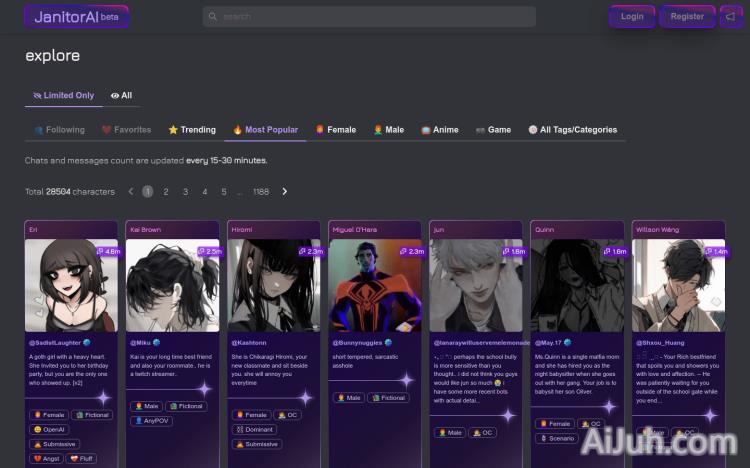The image size is (750, 468).
Task: Click the 4.8m chat count badge on Eri
Action: (x=108, y=252)
